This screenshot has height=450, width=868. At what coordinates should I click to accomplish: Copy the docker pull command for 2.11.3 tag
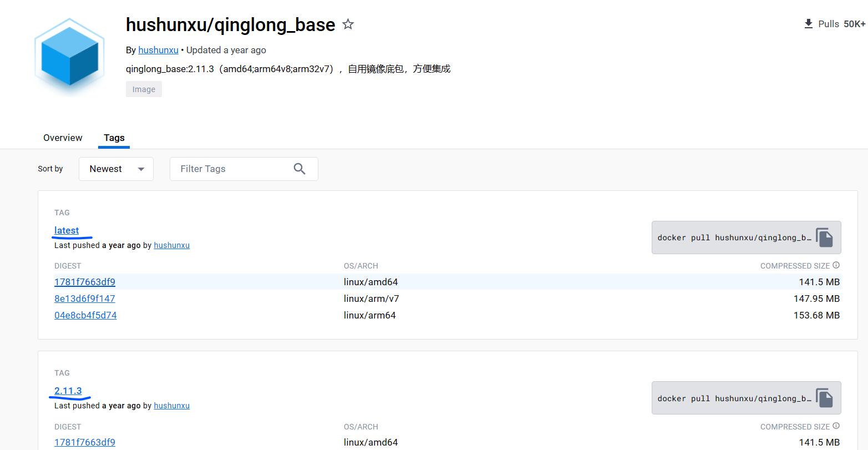[824, 398]
